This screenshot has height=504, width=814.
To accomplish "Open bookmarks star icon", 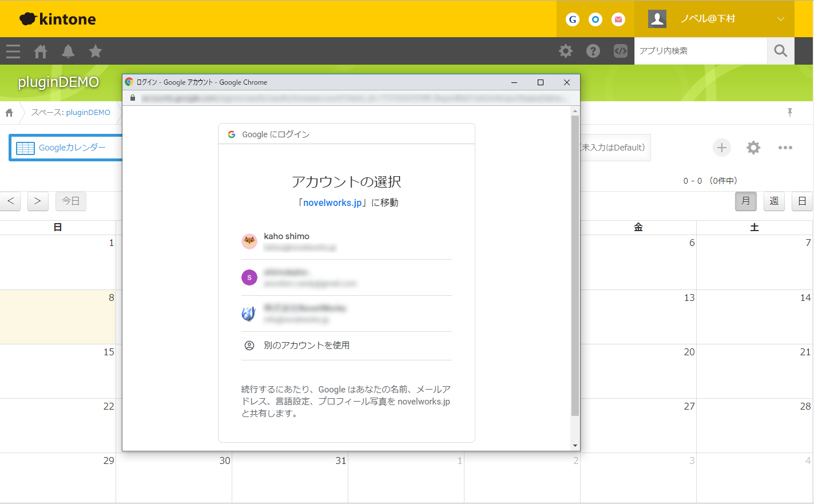I will (x=96, y=51).
